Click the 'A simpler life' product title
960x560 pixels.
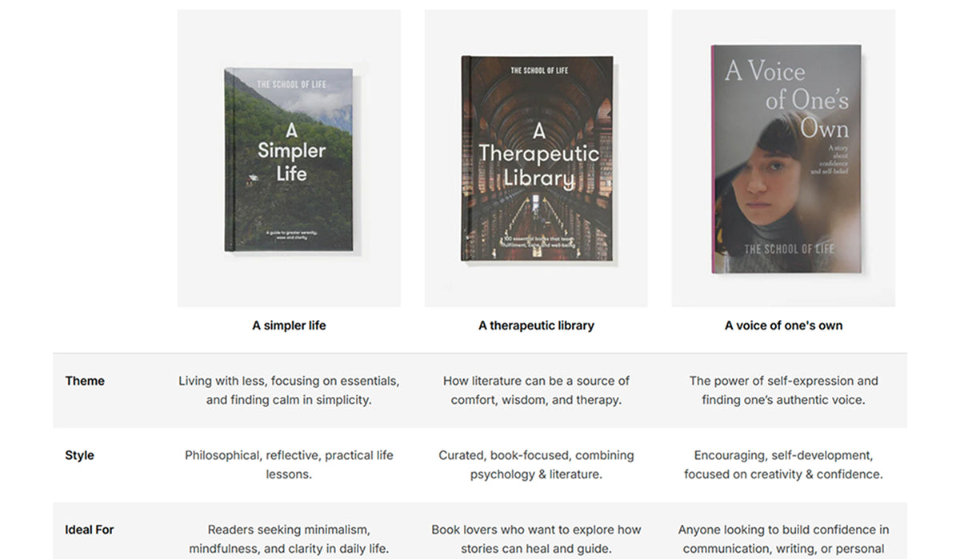[x=289, y=326]
